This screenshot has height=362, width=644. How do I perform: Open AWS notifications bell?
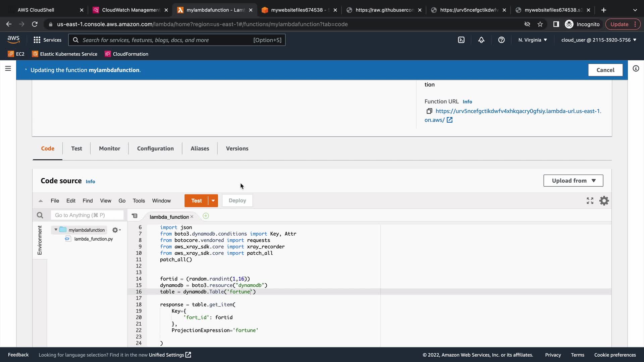pyautogui.click(x=481, y=40)
